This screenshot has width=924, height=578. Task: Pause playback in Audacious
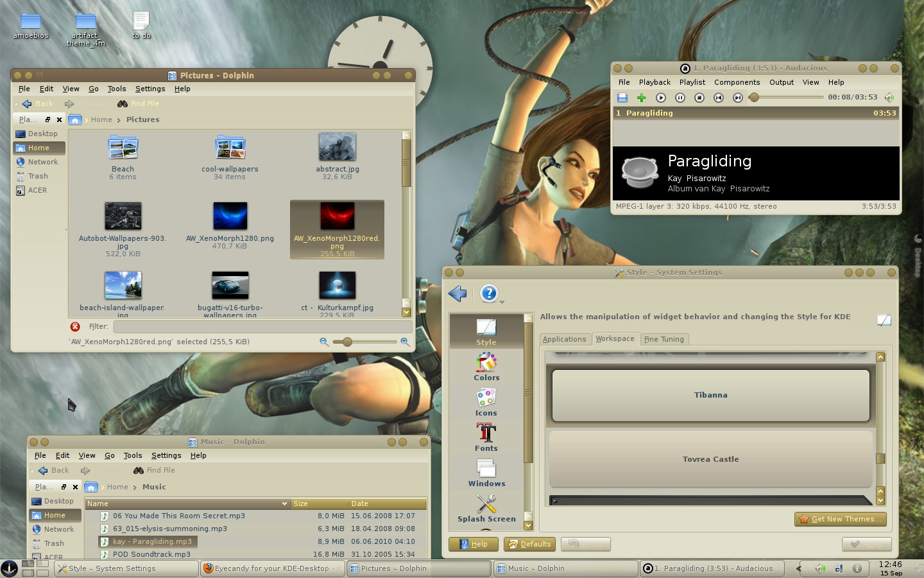click(x=680, y=98)
